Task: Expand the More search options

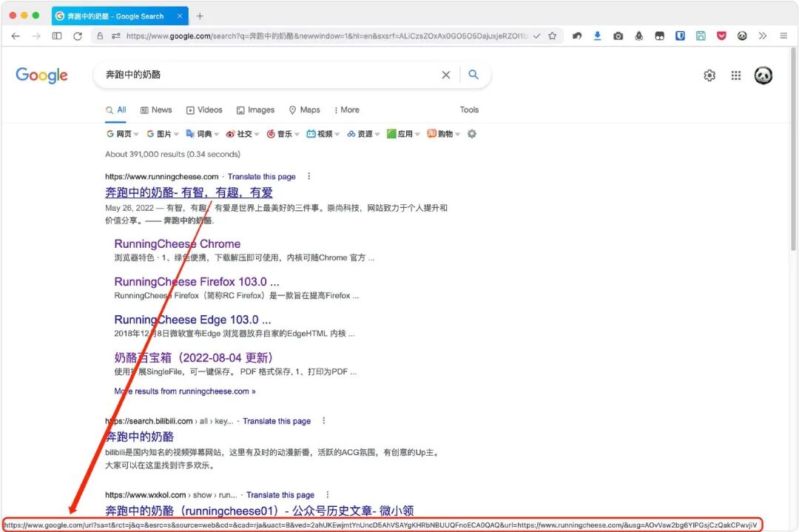Action: [x=346, y=110]
